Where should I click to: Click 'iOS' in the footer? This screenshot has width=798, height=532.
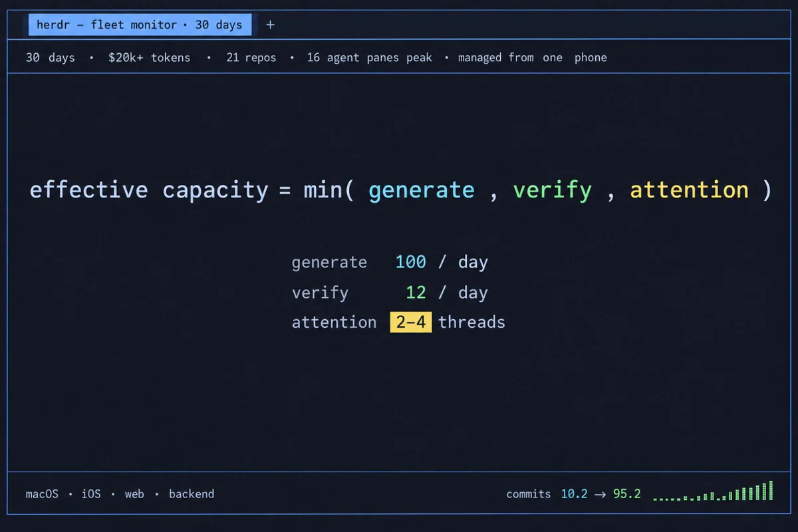click(91, 494)
